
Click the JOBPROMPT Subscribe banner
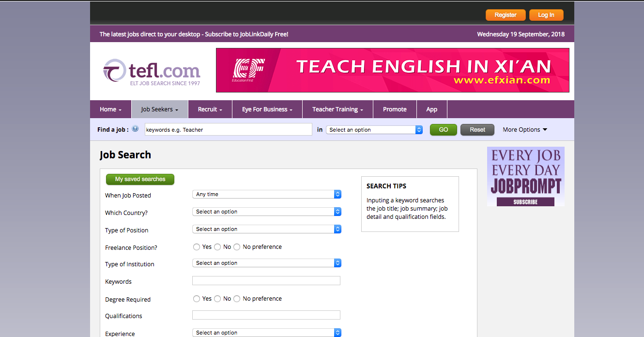(525, 176)
